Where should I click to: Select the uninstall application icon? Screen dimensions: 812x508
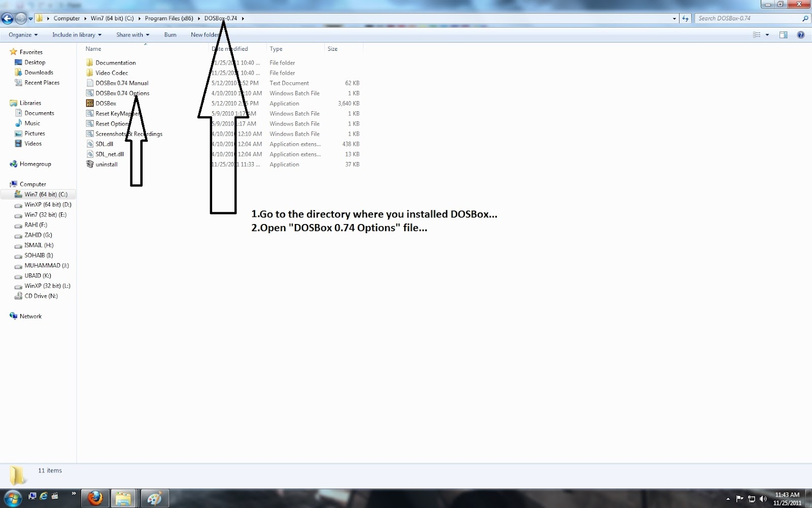coord(90,164)
